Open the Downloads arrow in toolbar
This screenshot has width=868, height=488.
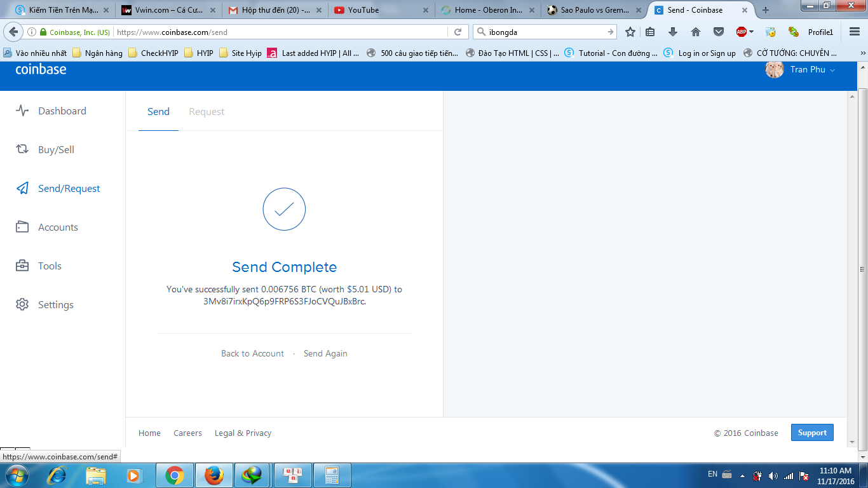673,32
